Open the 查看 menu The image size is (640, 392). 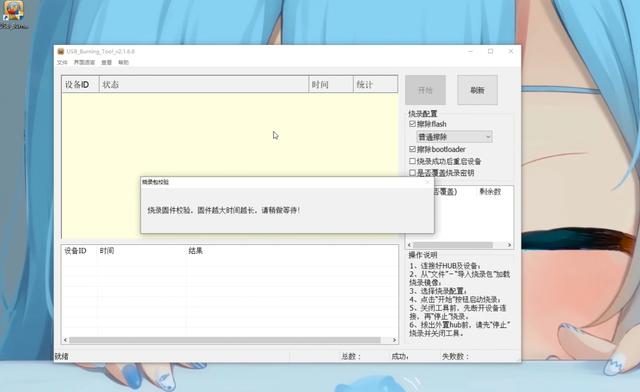coord(107,62)
